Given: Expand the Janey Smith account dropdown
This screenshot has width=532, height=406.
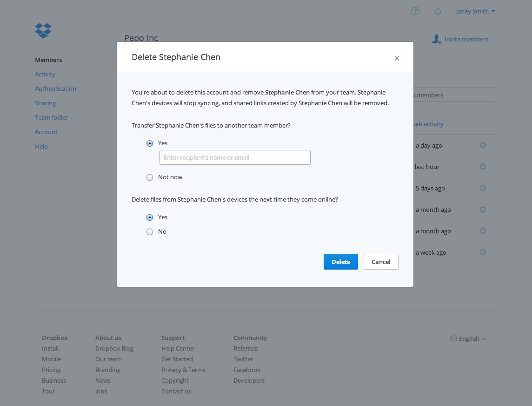Looking at the screenshot, I should click(x=475, y=11).
